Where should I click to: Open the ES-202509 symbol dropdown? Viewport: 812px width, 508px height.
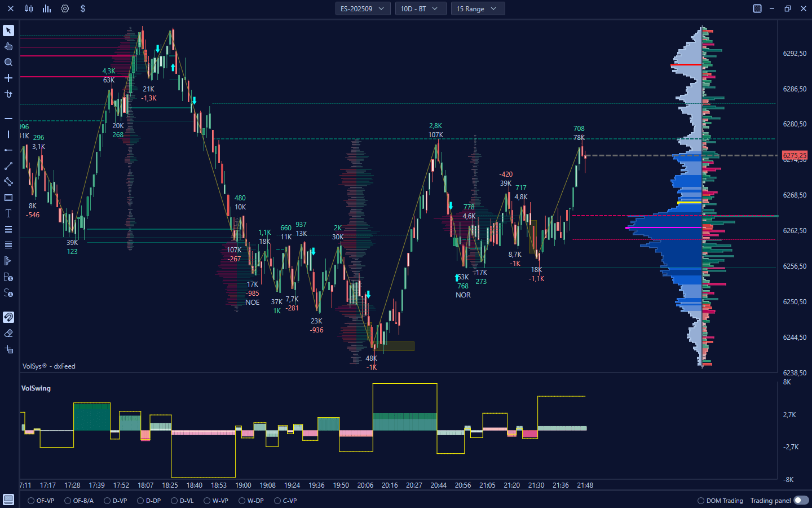(363, 8)
